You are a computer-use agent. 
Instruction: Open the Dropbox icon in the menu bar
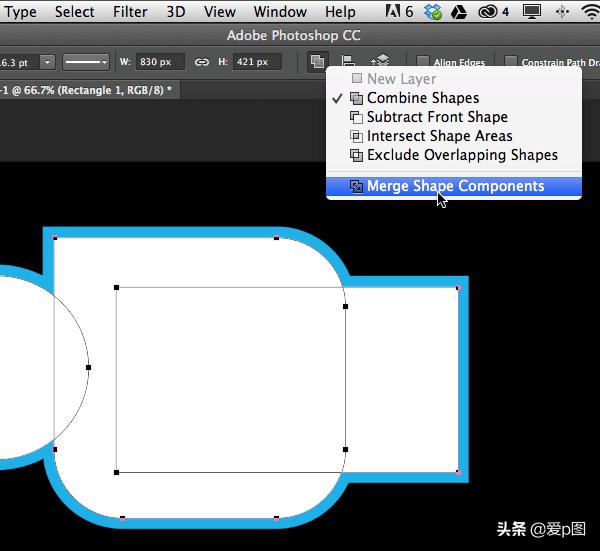(x=432, y=12)
